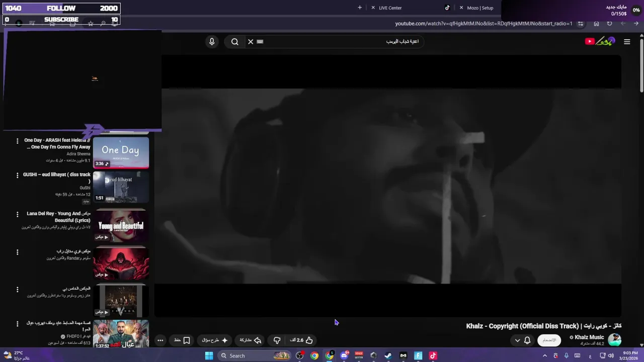The width and height of the screenshot is (644, 362).
Task: Click the YouTube logo
Action: (x=600, y=41)
